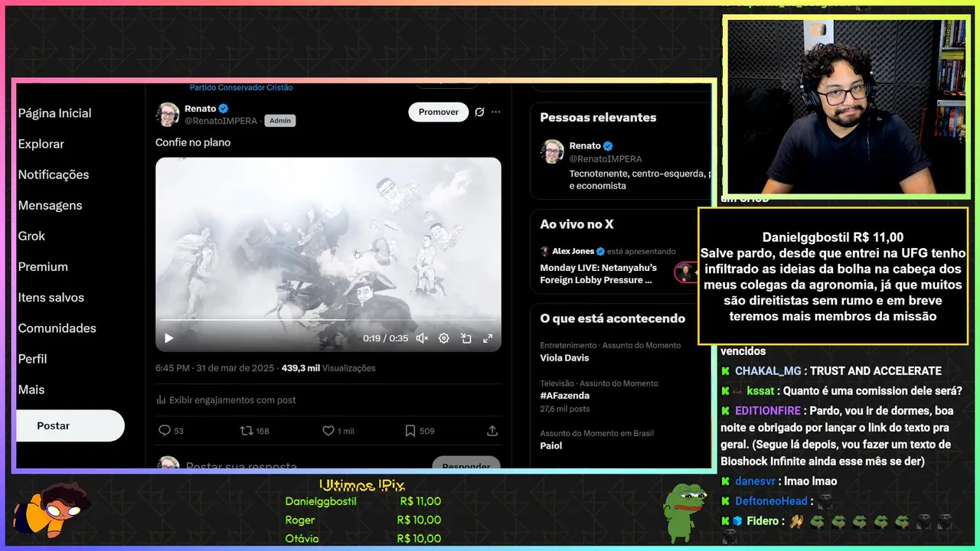Click CHAKAL_MG username in chat

768,371
